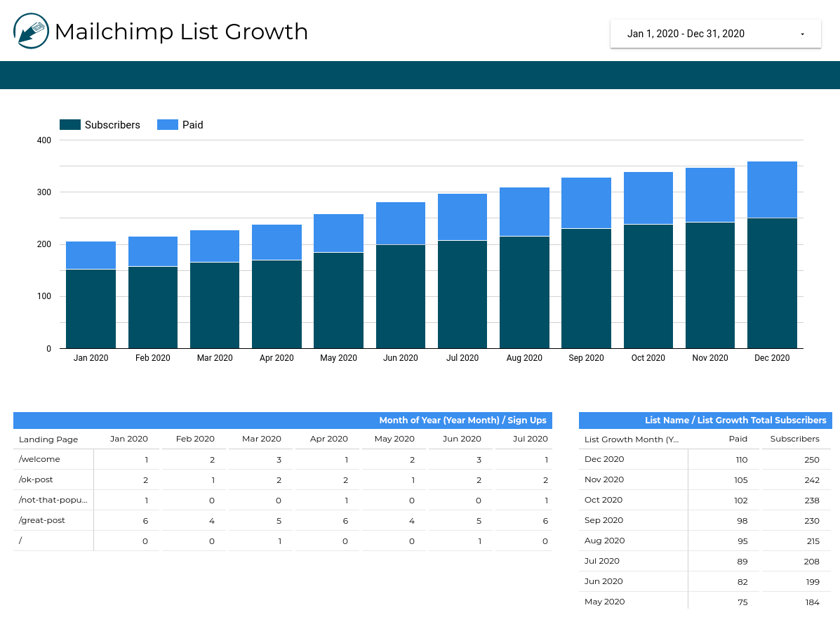Sort the right table by Subscribers column
The height and width of the screenshot is (629, 840).
[795, 439]
